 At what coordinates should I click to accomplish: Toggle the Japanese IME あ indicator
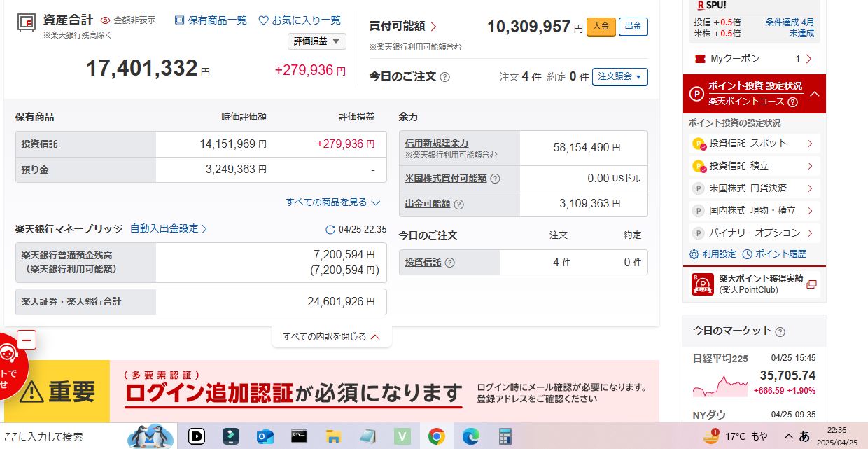(x=804, y=436)
